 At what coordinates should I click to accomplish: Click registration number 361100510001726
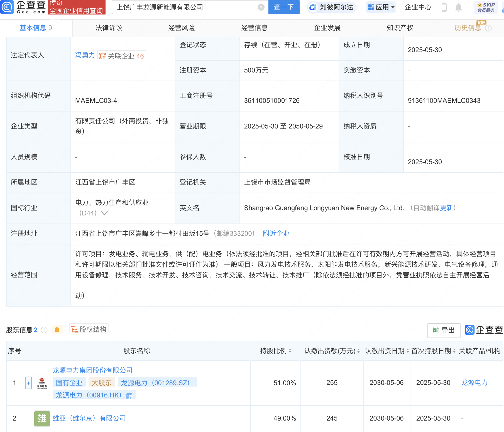click(x=272, y=101)
